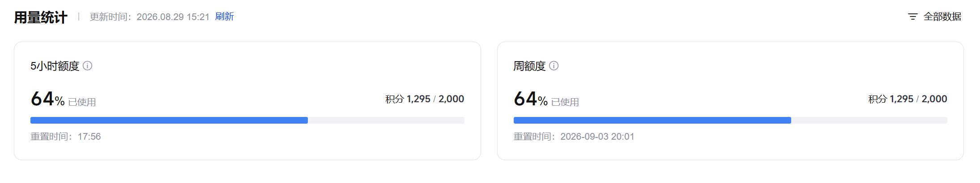The height and width of the screenshot is (183, 980).
Task: Click the update time 2026.08.29 15:21
Action: click(173, 17)
